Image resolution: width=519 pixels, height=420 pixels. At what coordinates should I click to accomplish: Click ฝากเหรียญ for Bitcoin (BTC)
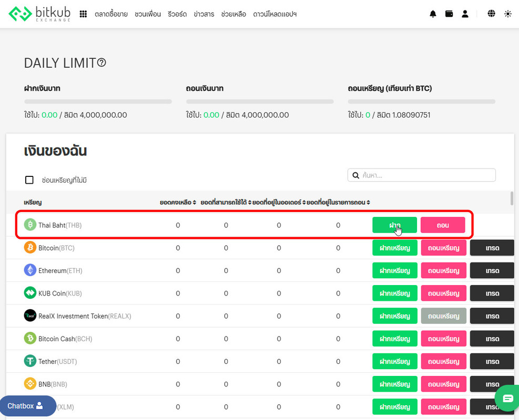tap(395, 248)
